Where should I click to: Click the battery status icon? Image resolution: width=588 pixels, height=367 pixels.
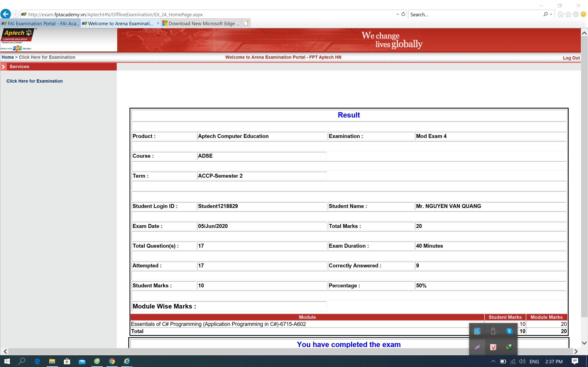tap(503, 361)
